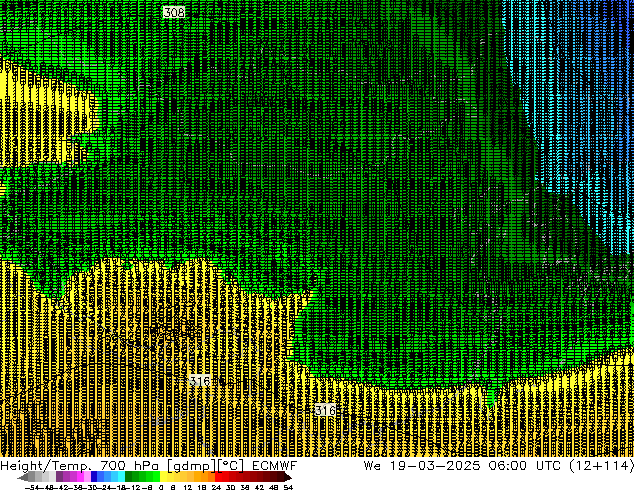634x490 pixels.
Task: Click the '06:00 UTC' time text
Action: pos(524,466)
